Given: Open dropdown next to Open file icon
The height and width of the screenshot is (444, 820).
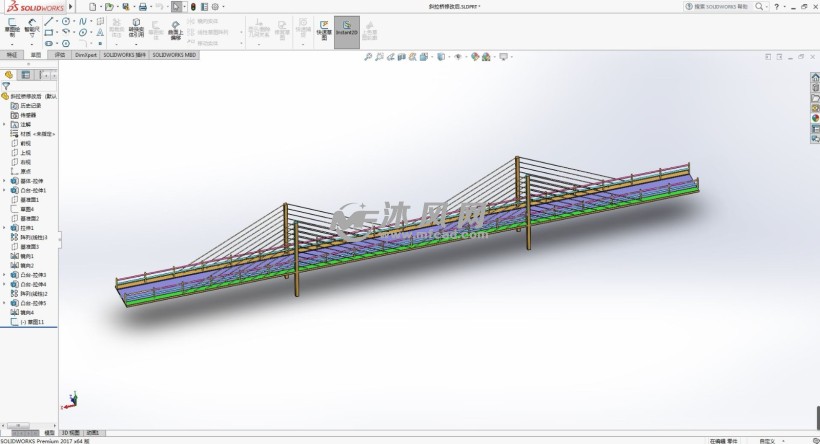Looking at the screenshot, I should tap(117, 7).
